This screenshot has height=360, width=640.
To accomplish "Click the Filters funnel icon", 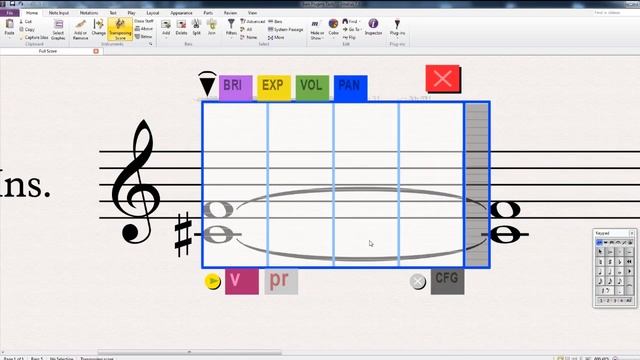I will [231, 24].
